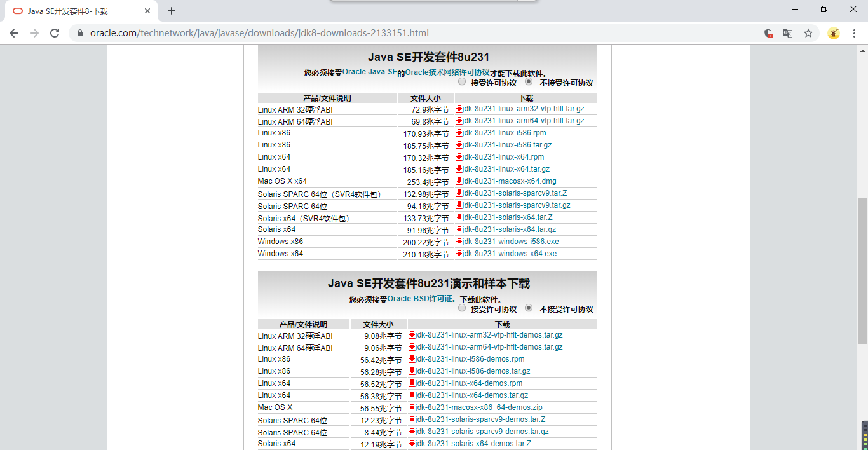Screen dimensions: 868x450
Task: Click download arrow beside jdk-8u231-solaris-x64.tar.gz
Action: coord(459,229)
